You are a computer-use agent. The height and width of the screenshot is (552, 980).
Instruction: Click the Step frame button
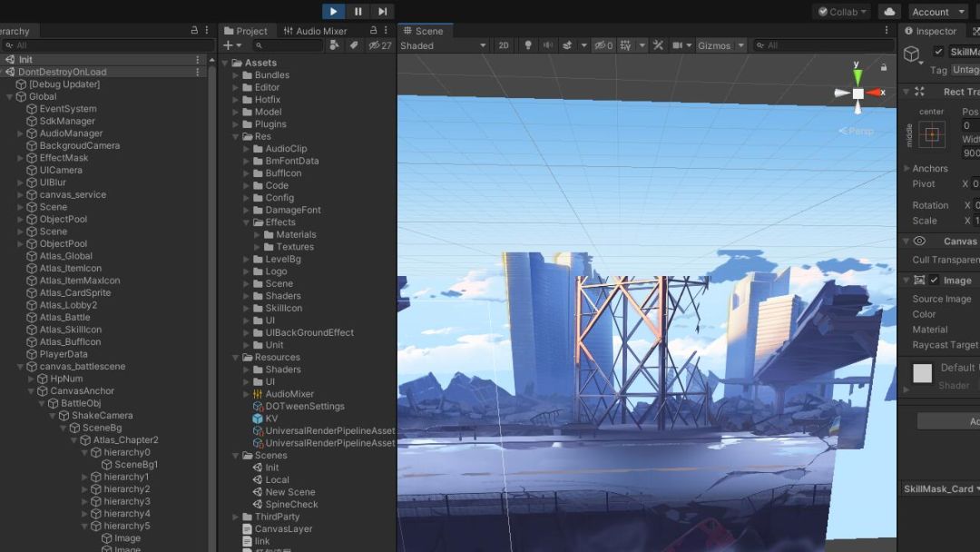click(x=383, y=12)
